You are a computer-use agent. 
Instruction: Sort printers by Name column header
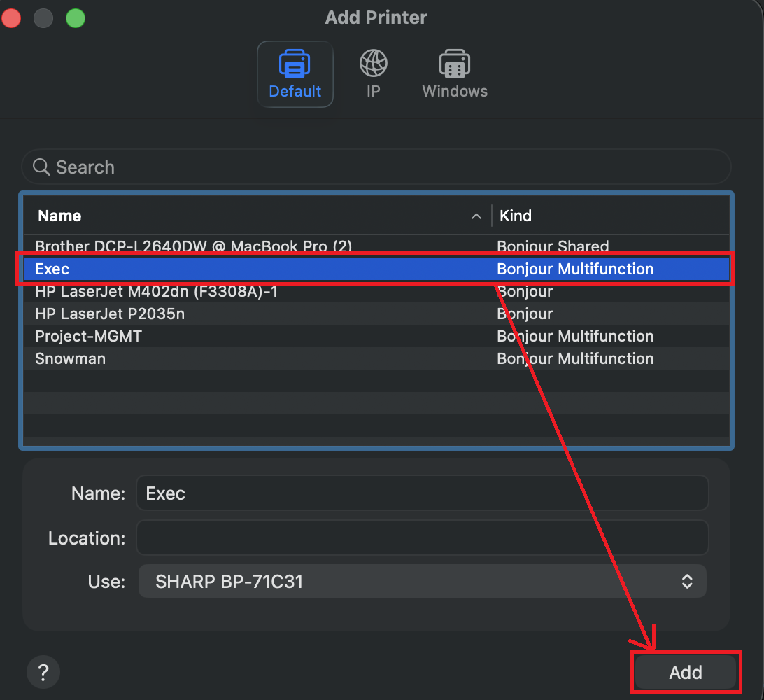(60, 216)
